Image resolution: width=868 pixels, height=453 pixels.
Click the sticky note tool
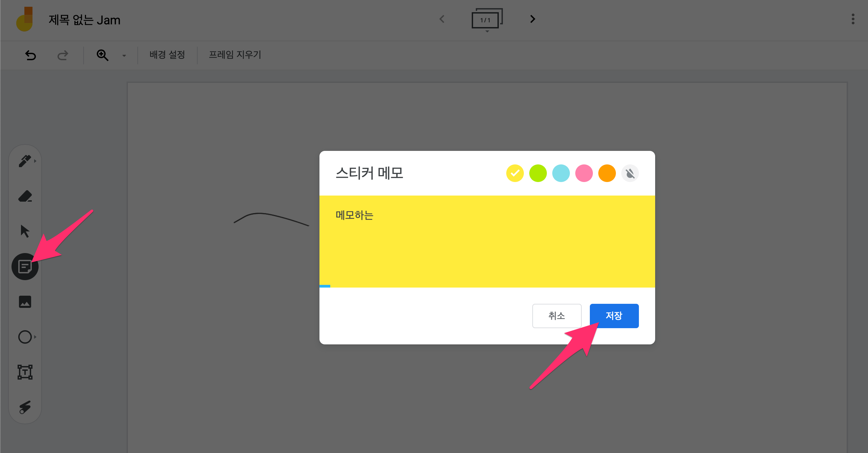25,267
